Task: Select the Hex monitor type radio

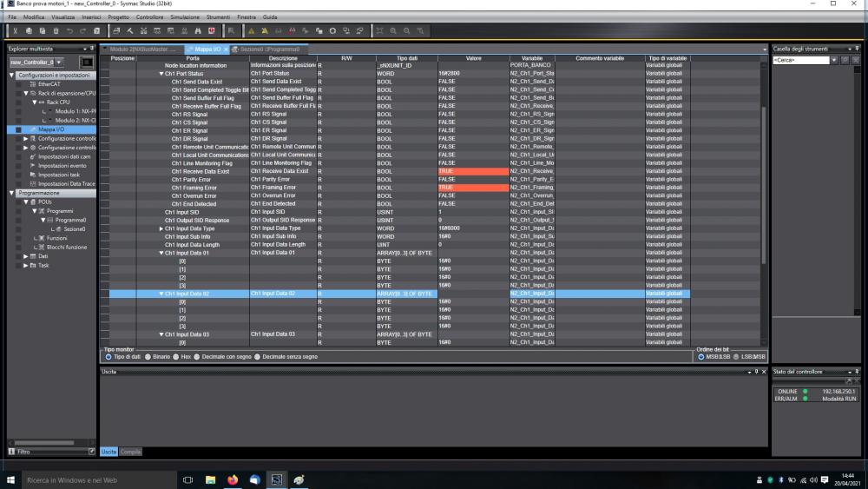Action: point(176,357)
